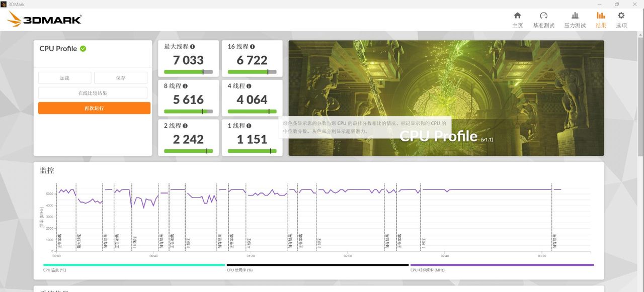
Task: Click 在线比较结果 compare online button
Action: 93,93
